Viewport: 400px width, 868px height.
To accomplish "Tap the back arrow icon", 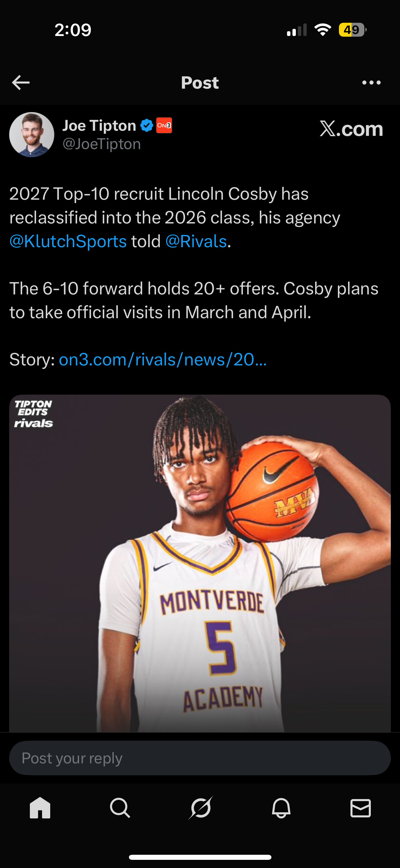I will (21, 83).
